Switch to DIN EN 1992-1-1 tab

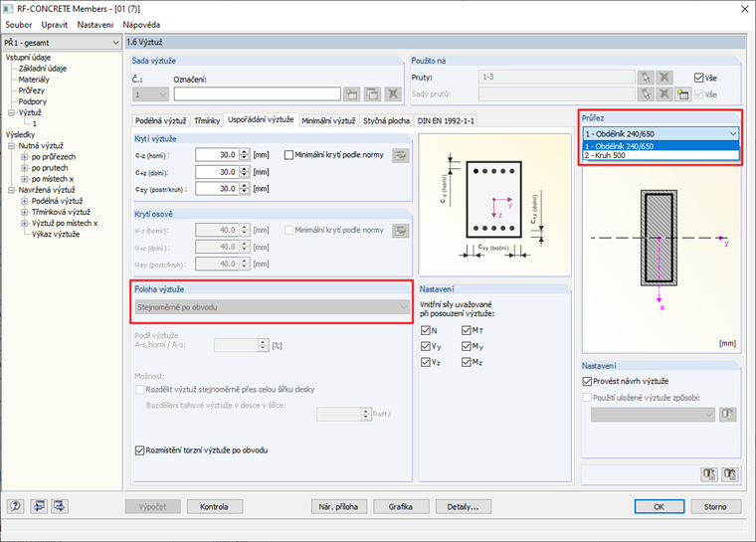[446, 120]
